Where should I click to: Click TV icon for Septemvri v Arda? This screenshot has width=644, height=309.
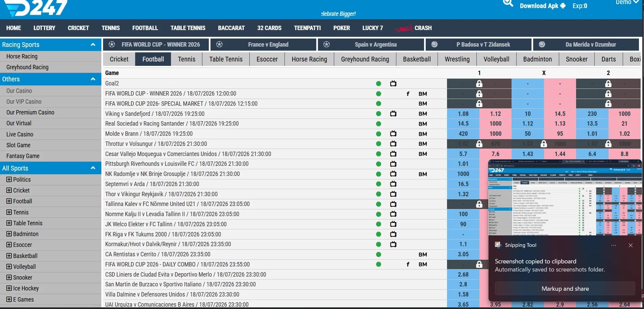tap(393, 184)
